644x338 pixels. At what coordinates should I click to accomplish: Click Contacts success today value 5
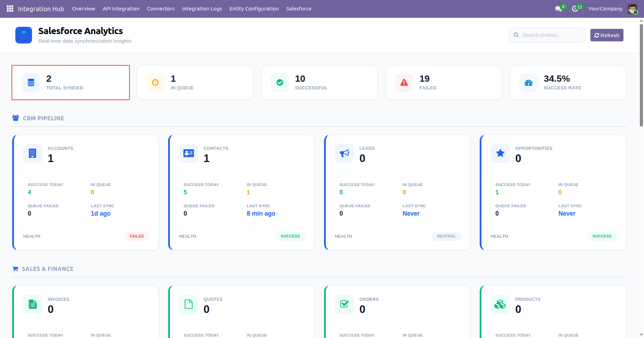(x=185, y=192)
